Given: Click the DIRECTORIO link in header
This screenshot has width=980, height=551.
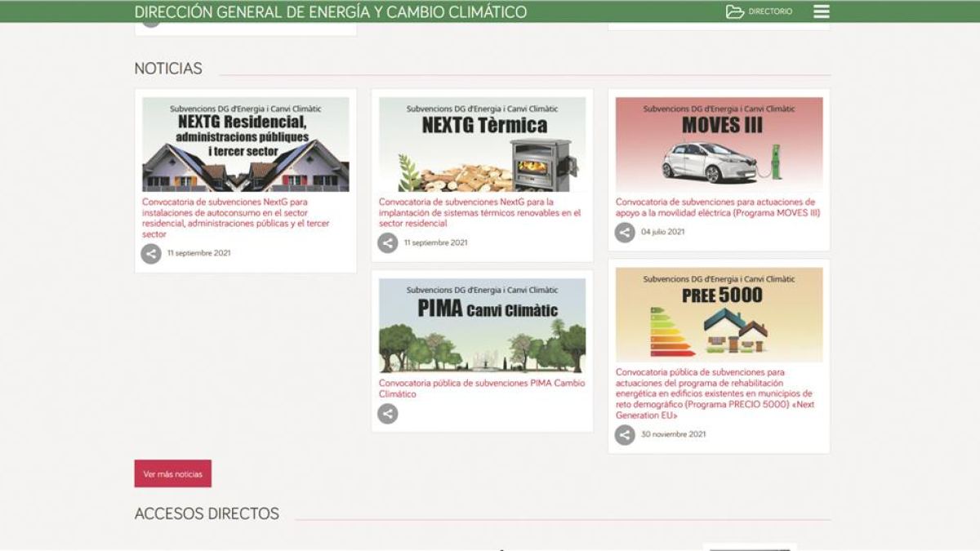Looking at the screenshot, I should click(x=770, y=11).
